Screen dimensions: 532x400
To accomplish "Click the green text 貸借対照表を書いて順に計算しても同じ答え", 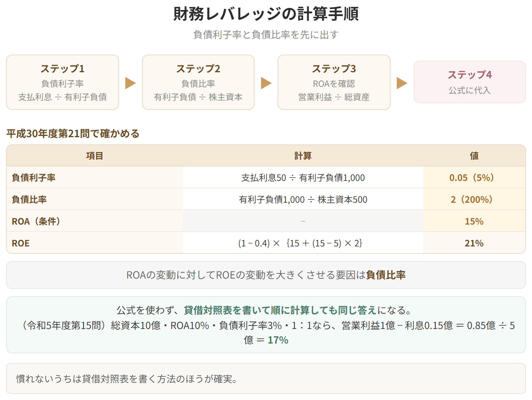I will pos(280,310).
